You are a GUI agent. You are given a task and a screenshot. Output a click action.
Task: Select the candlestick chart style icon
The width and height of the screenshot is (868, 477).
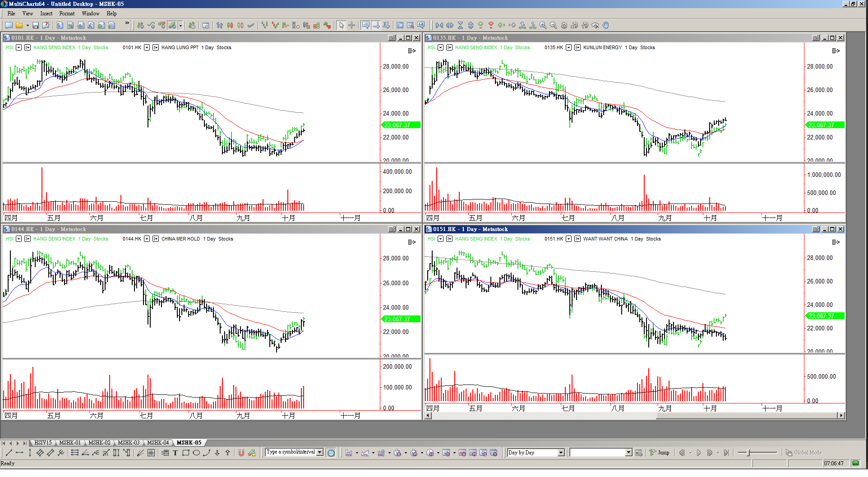click(230, 25)
